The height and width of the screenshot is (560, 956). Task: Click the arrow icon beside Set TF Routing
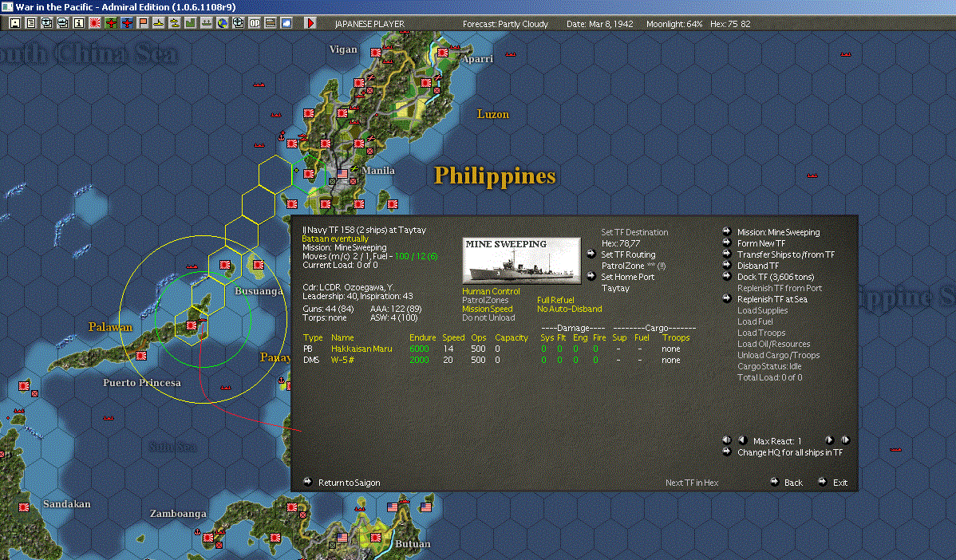pyautogui.click(x=591, y=254)
